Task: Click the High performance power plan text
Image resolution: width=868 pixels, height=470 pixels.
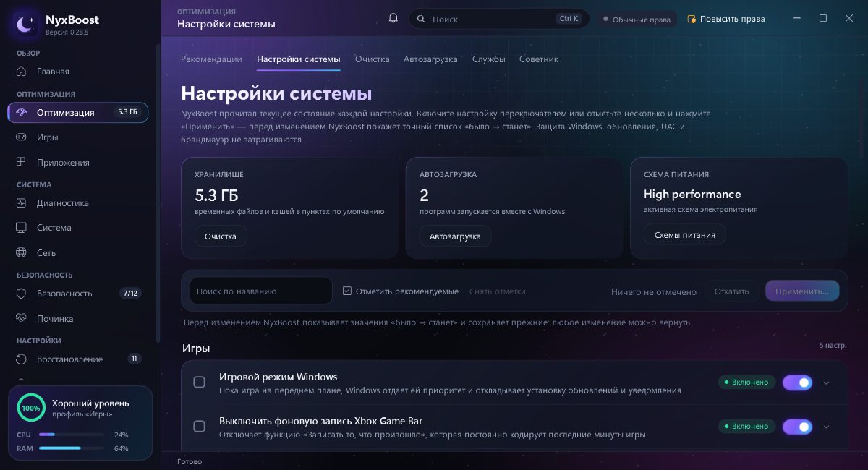Action: [692, 194]
